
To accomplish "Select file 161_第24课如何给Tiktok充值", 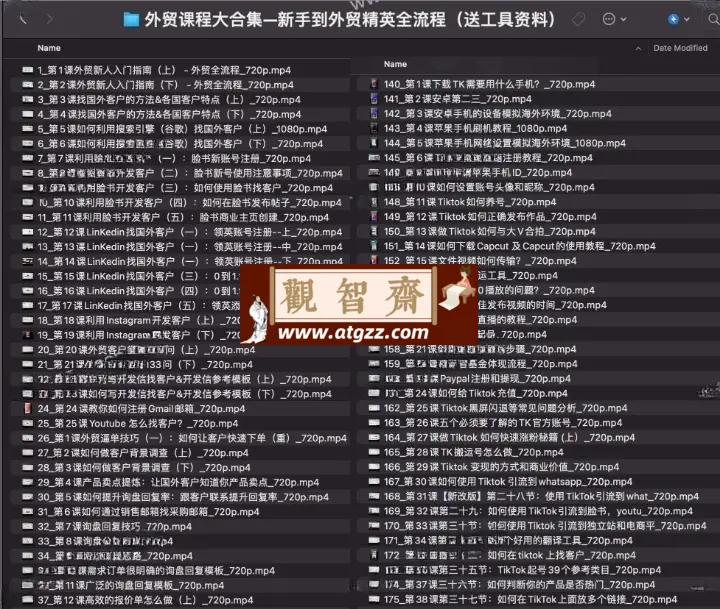I will (x=475, y=393).
